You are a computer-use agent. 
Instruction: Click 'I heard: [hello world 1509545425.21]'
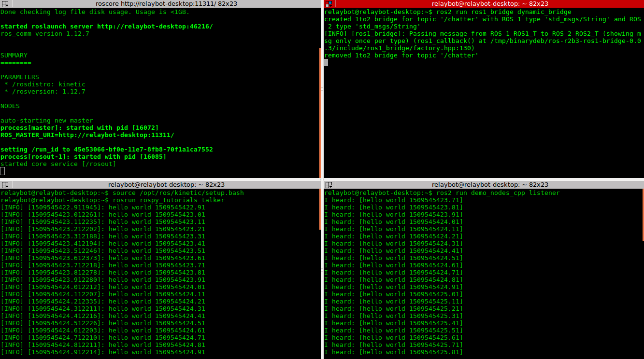pyautogui.click(x=394, y=309)
